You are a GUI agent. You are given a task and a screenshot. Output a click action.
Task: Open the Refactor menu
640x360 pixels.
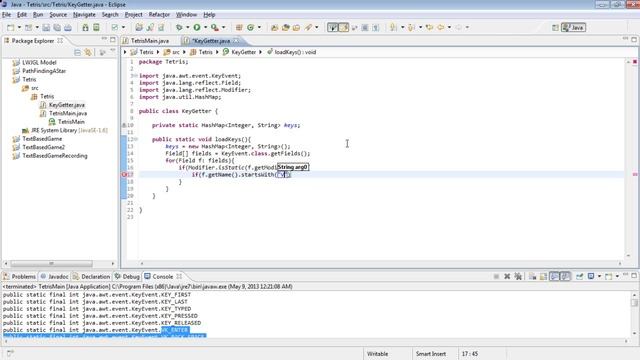(x=159, y=15)
